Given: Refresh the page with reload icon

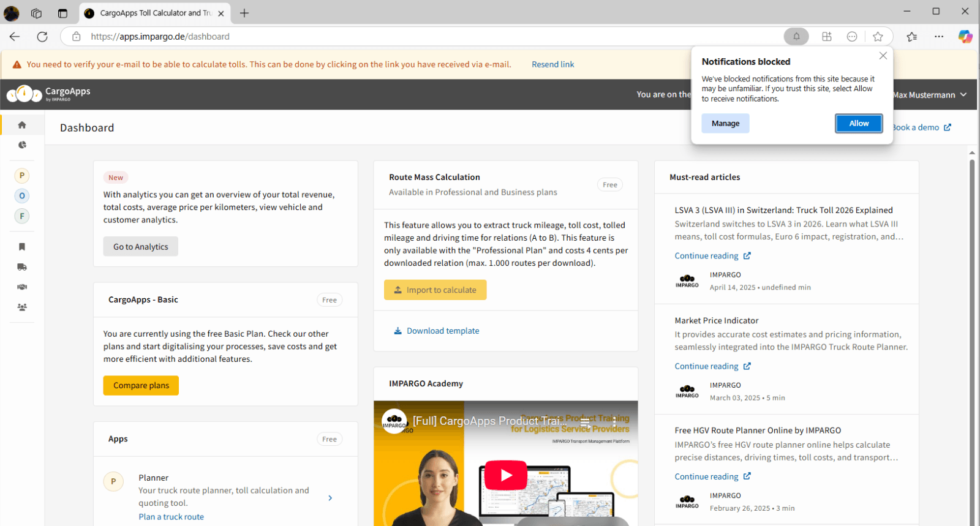Looking at the screenshot, I should tap(42, 37).
